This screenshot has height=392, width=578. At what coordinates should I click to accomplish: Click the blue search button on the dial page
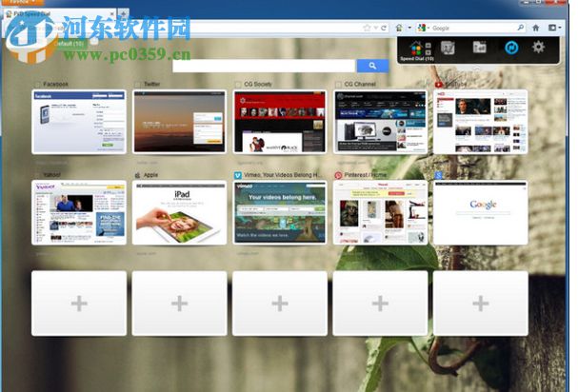372,66
